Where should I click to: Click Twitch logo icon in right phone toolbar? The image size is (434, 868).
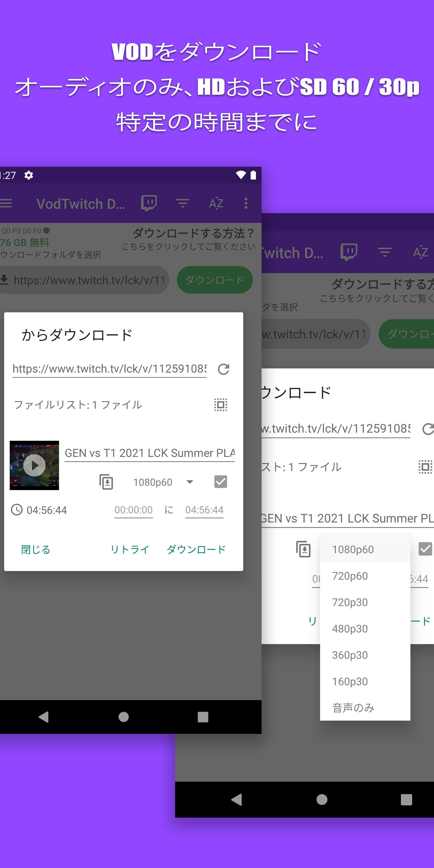click(x=349, y=252)
